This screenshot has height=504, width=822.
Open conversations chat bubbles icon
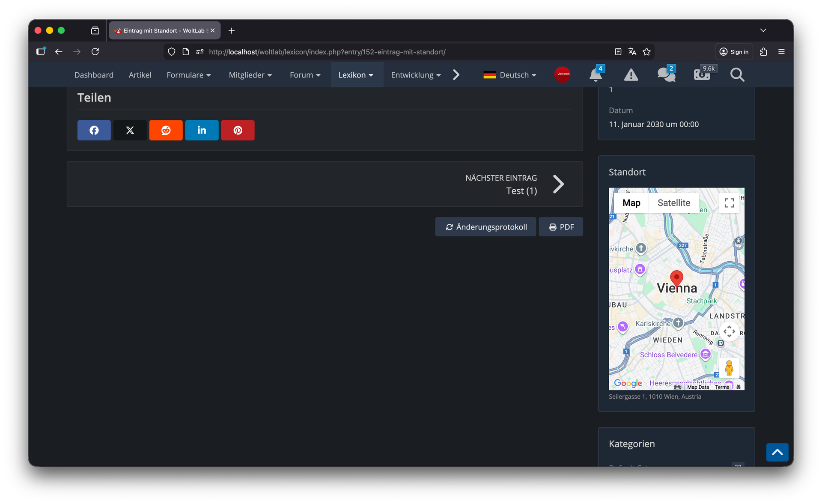pyautogui.click(x=666, y=75)
